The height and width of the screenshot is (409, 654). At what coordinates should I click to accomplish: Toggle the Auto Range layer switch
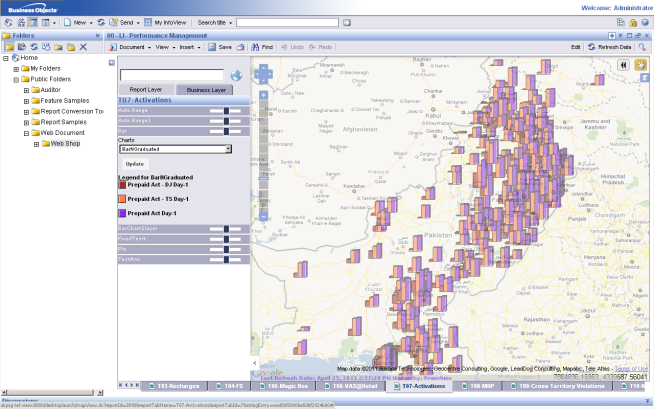226,110
